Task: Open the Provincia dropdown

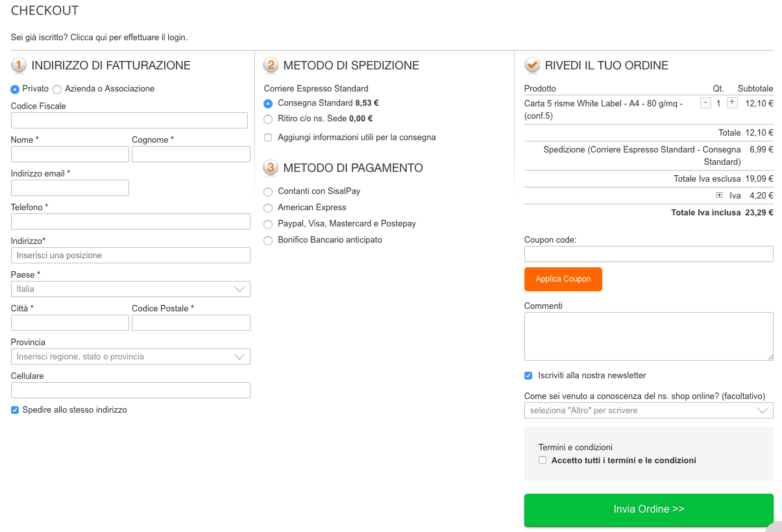Action: point(130,357)
